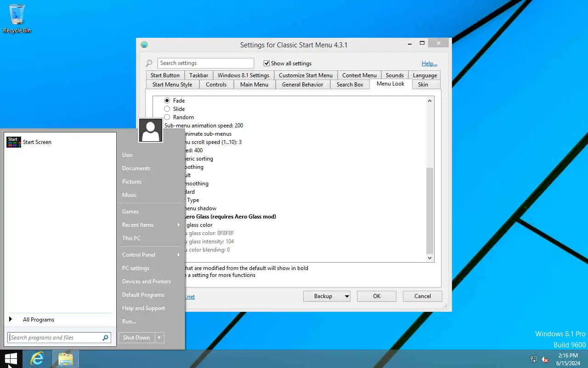Select the color blending: 0 setting

point(208,250)
